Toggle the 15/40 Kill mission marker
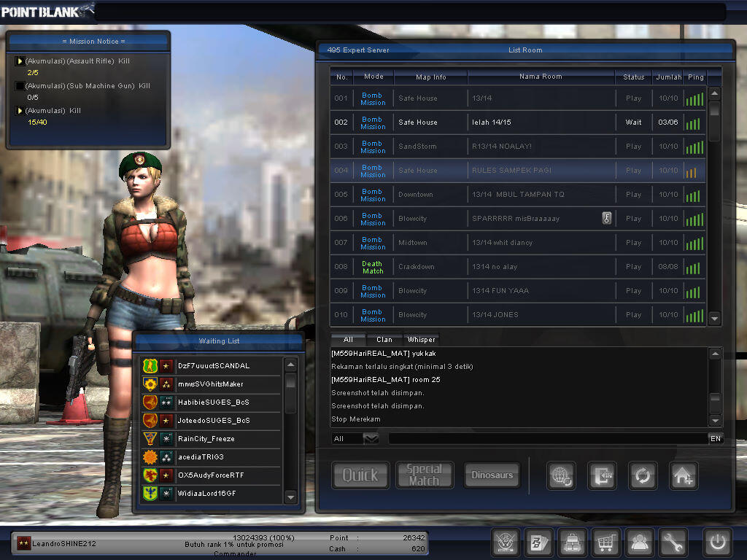747x560 pixels. [x=20, y=111]
